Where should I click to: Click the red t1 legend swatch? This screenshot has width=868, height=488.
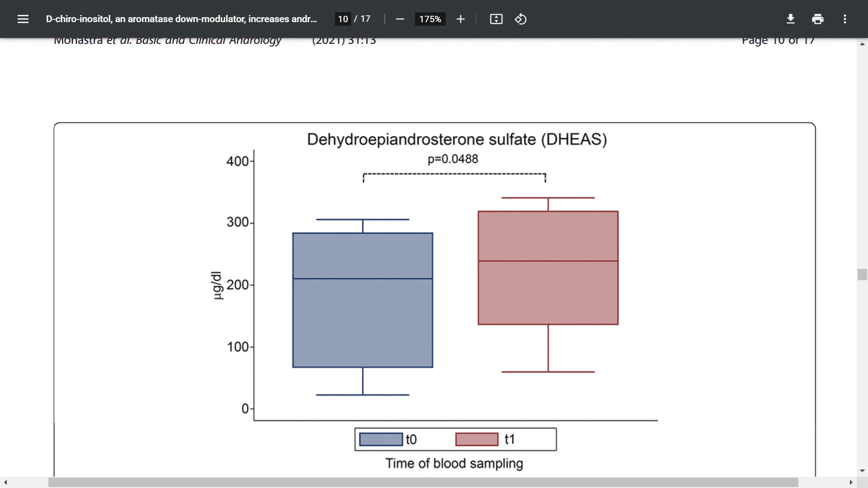click(477, 439)
